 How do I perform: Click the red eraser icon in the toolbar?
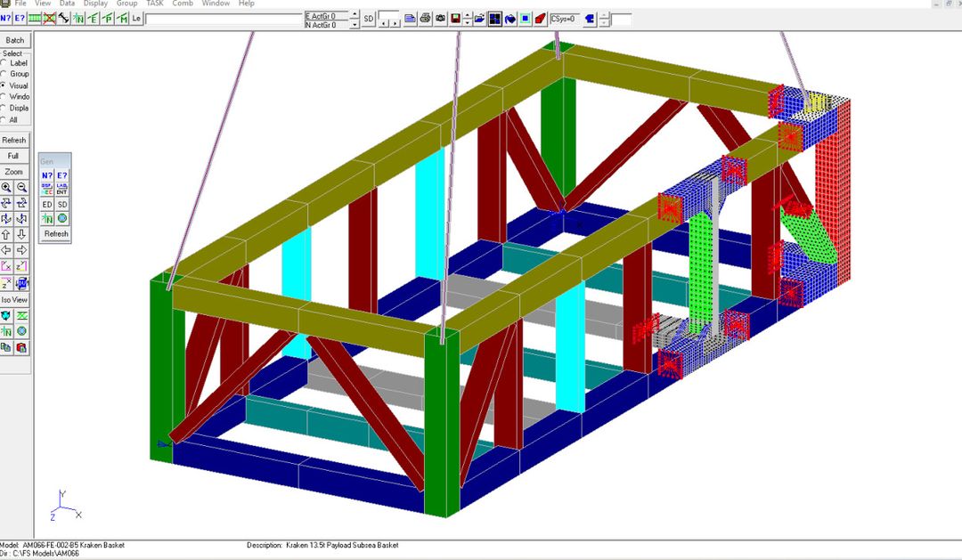coord(539,16)
